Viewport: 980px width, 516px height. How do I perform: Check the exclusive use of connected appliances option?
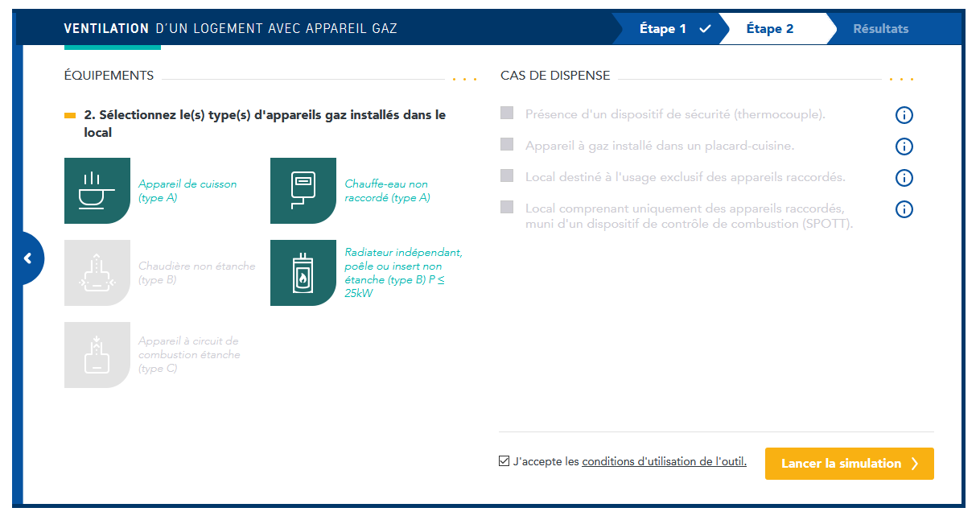tap(507, 176)
